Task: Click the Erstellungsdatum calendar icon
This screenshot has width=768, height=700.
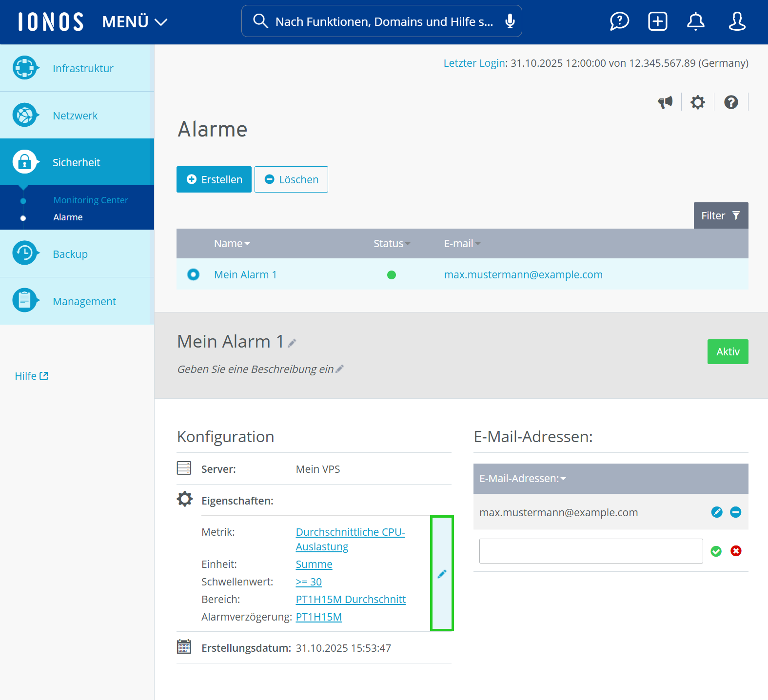Action: coord(184,647)
